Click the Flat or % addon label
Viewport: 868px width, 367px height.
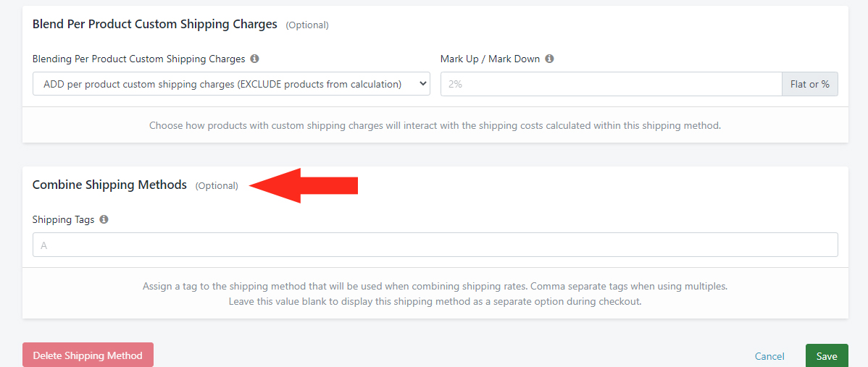pos(809,84)
